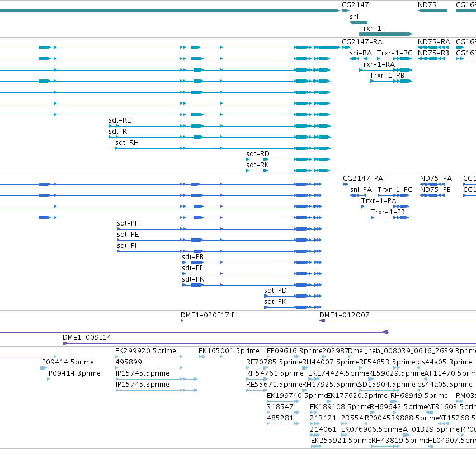This screenshot has width=476, height=449.
Task: Open the RE70785.5prime EST label
Action: 274,362
